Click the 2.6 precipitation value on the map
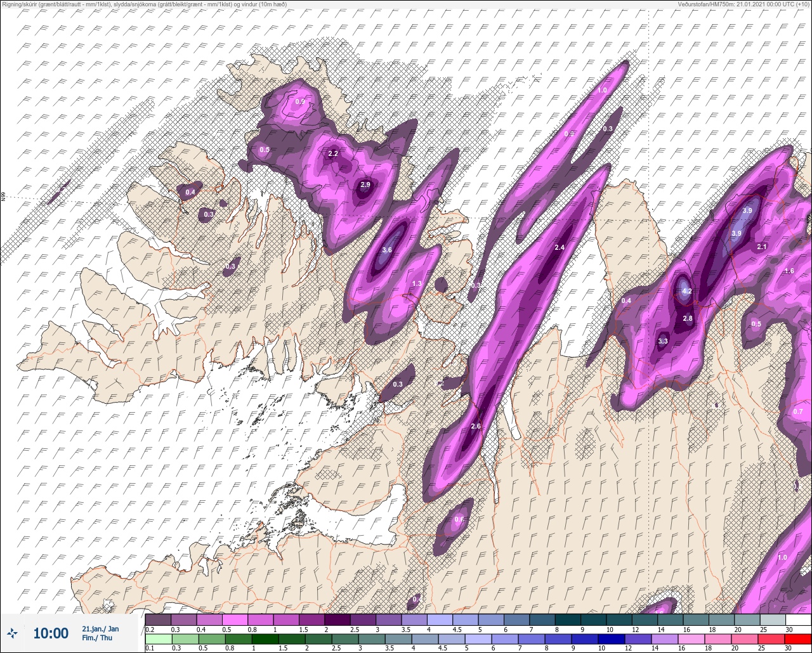The image size is (812, 653). tap(476, 426)
